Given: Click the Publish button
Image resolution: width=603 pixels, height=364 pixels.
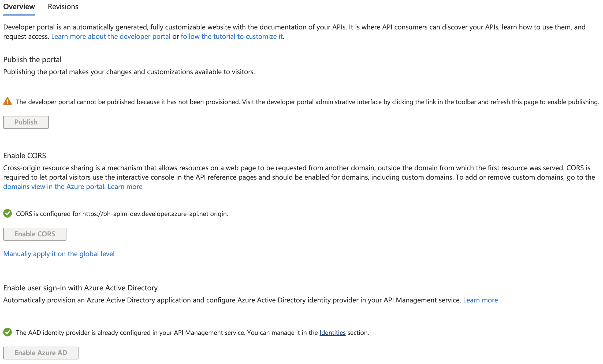Looking at the screenshot, I should click(x=26, y=122).
